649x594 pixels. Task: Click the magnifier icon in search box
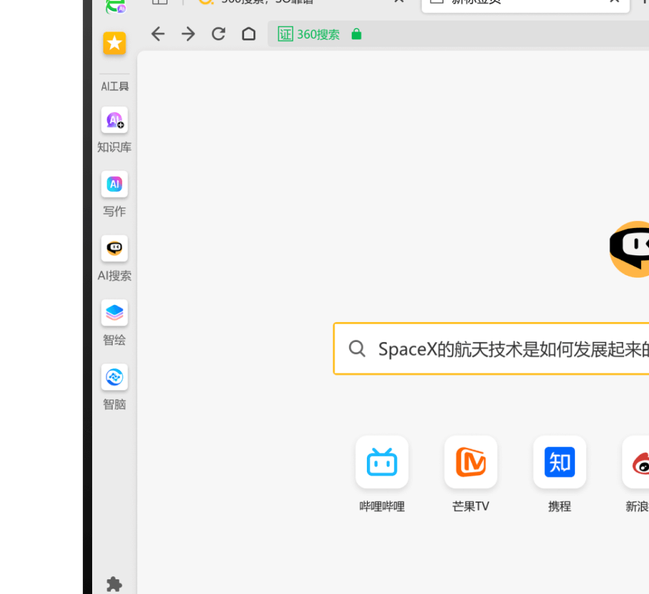[x=357, y=349]
